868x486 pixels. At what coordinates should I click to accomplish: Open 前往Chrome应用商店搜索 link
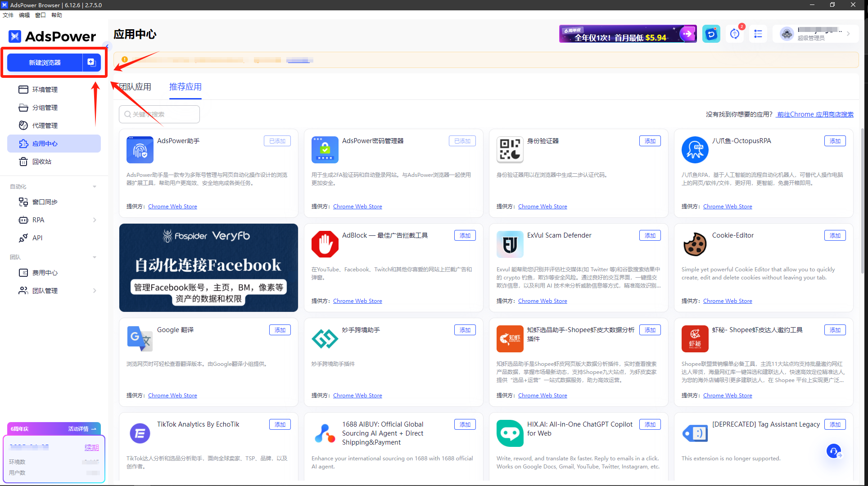[815, 114]
